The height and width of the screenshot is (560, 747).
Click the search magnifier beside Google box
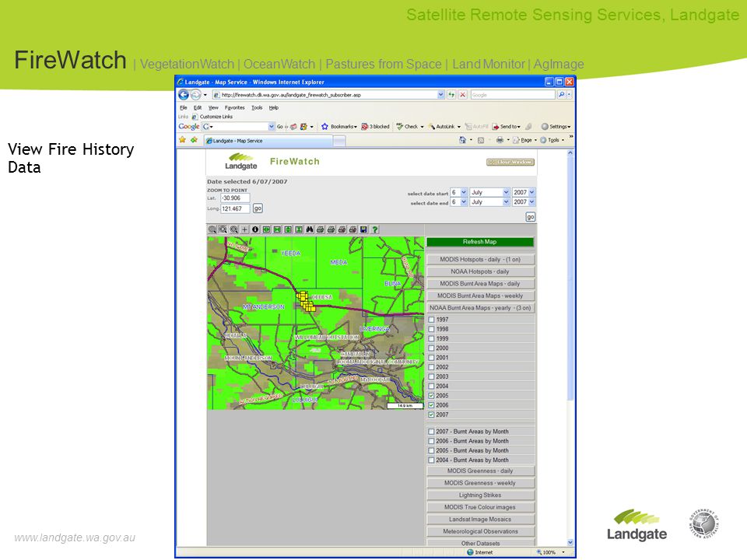[x=561, y=95]
